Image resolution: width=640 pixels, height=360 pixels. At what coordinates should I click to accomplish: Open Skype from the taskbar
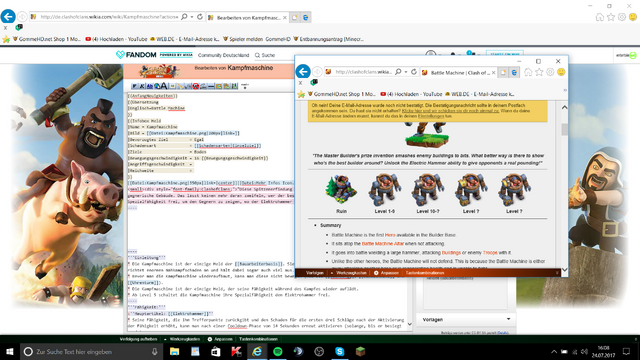pyautogui.click(x=340, y=351)
